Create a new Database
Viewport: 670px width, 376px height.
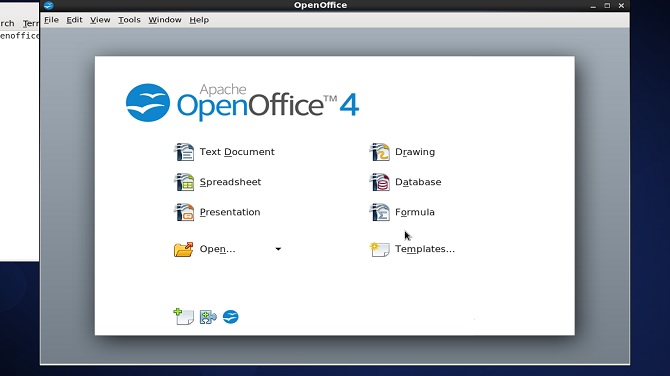tap(418, 182)
